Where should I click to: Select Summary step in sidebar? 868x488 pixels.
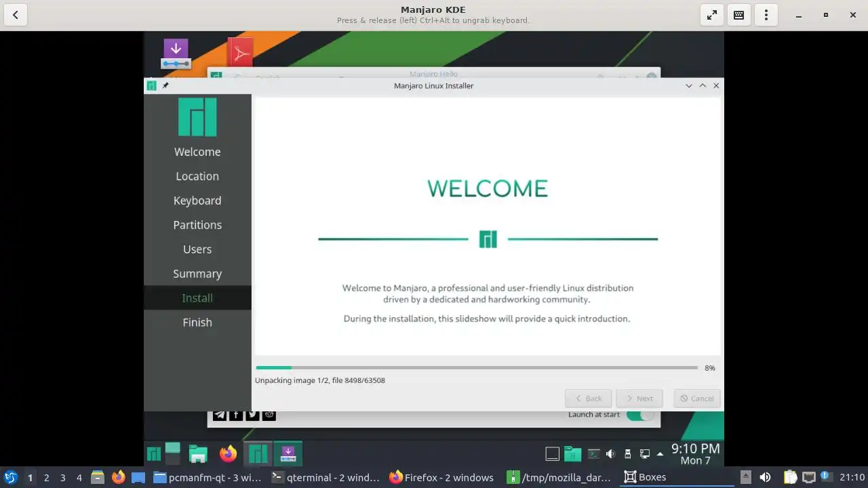[197, 274]
